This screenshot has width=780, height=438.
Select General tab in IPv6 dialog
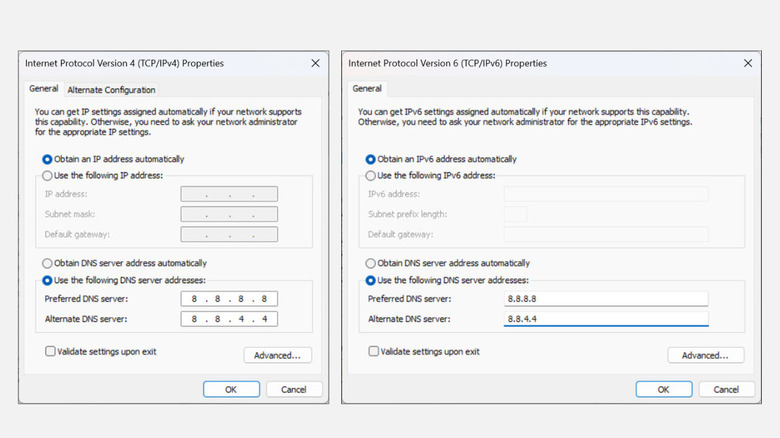368,89
